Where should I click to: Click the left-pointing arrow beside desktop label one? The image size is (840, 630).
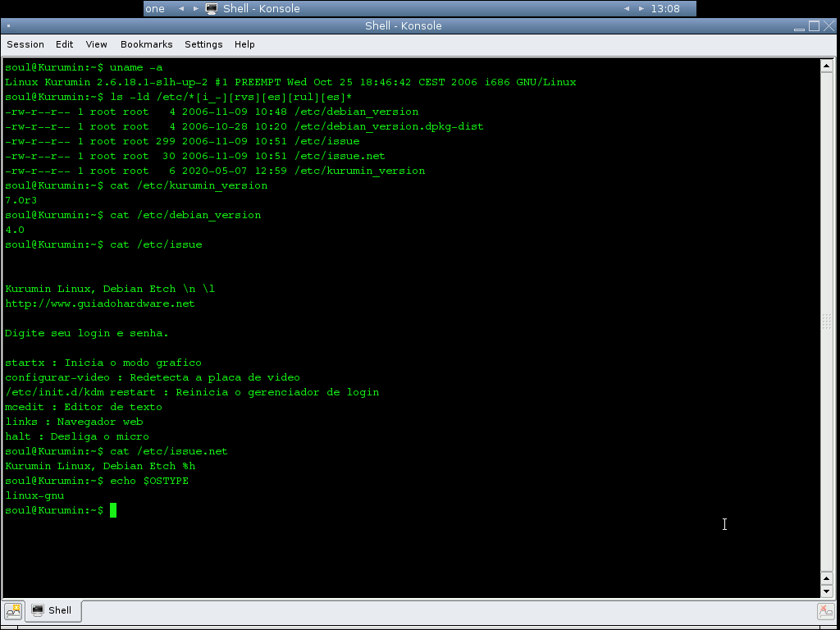coord(181,8)
